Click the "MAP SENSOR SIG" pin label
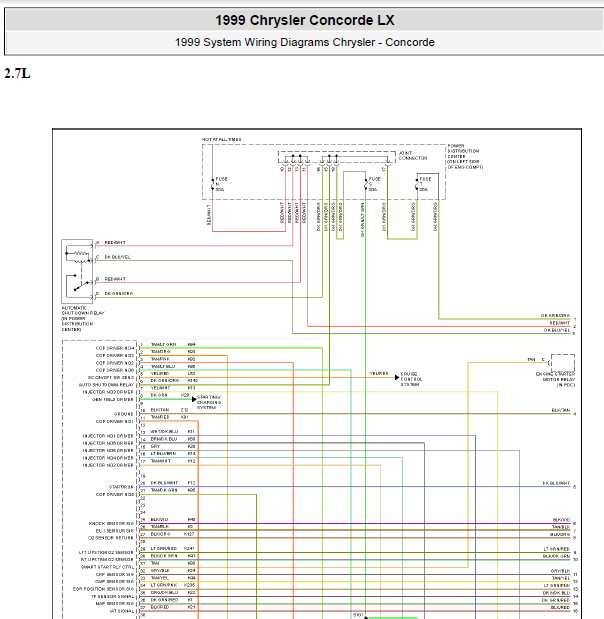The image size is (604, 619). (115, 604)
